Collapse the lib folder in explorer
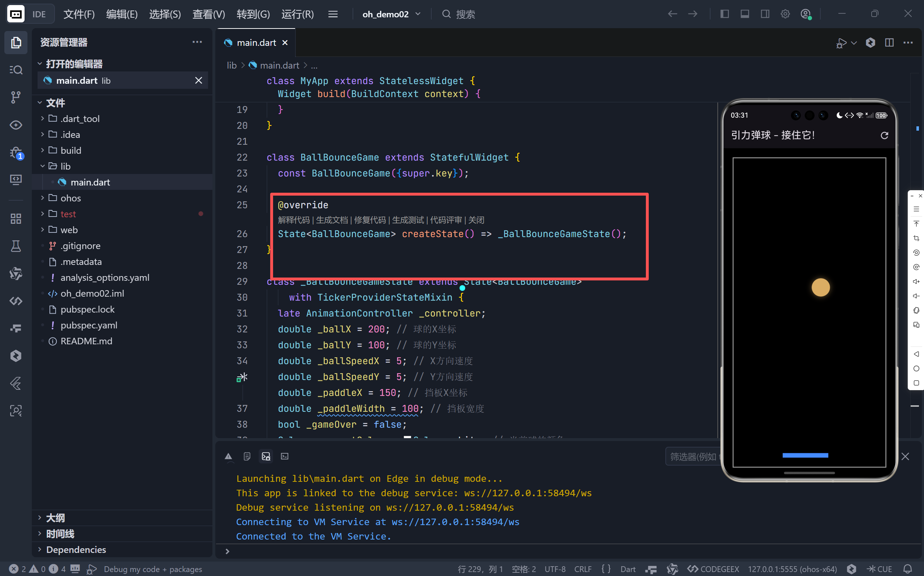The height and width of the screenshot is (576, 924). [x=65, y=166]
